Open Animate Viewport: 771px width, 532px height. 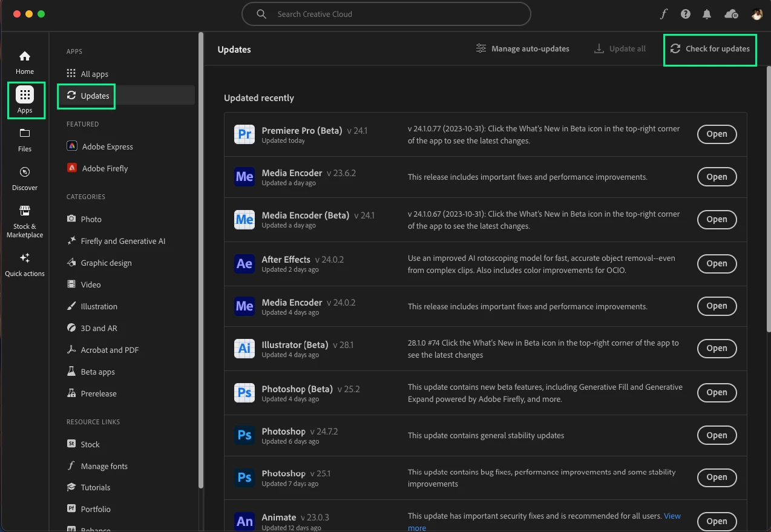[x=717, y=521]
